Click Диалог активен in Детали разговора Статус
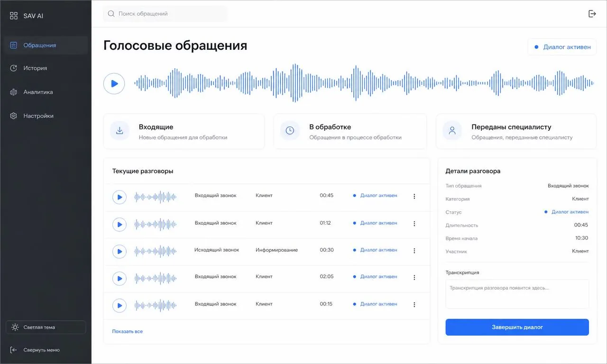This screenshot has width=607, height=364. tap(566, 212)
